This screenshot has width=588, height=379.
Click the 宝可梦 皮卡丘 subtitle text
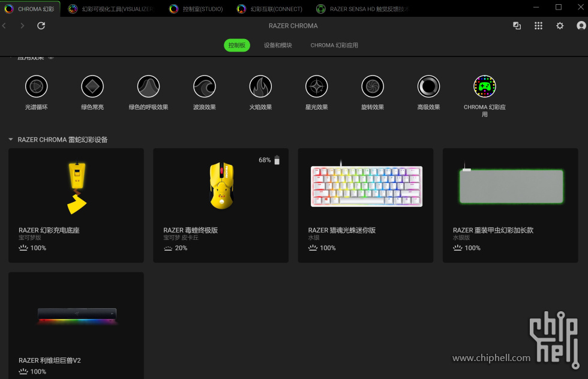click(x=181, y=237)
